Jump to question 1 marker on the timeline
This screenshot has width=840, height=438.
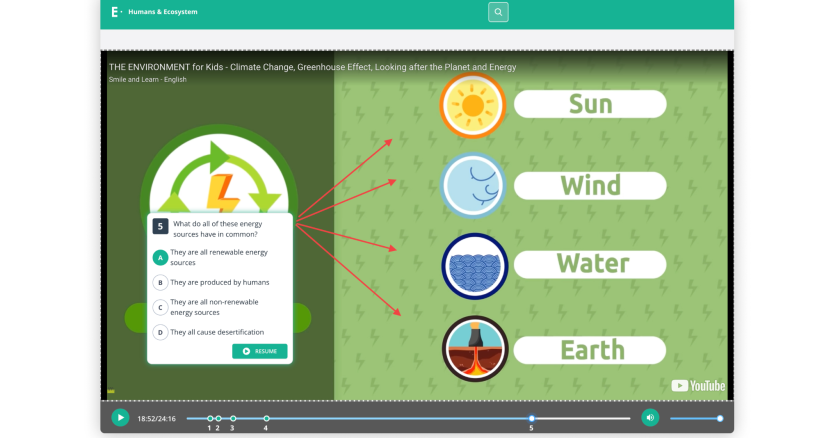pos(210,418)
